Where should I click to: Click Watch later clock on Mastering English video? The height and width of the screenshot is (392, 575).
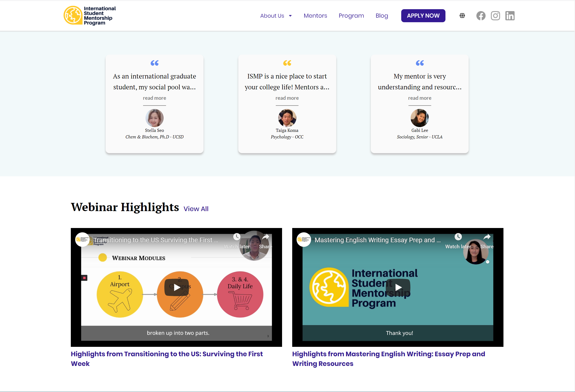tap(458, 237)
